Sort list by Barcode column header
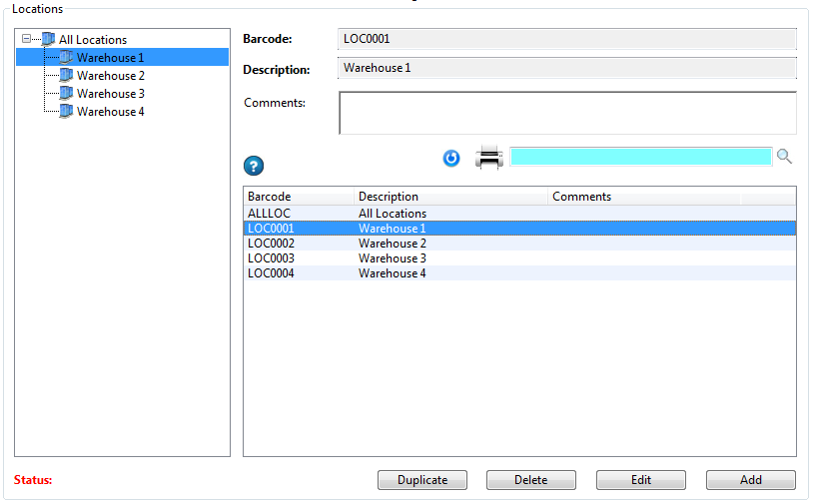Image resolution: width=814 pixels, height=504 pixels. coord(298,197)
